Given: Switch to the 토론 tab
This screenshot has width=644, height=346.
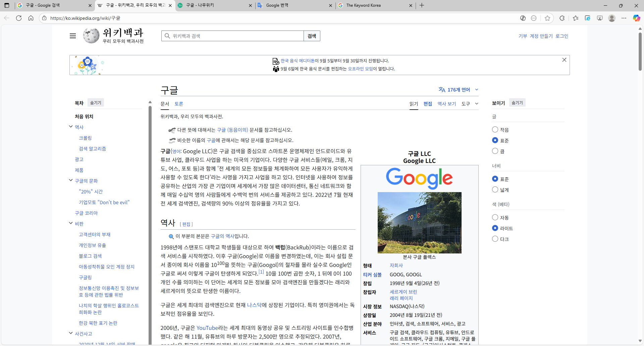Looking at the screenshot, I should [x=179, y=104].
